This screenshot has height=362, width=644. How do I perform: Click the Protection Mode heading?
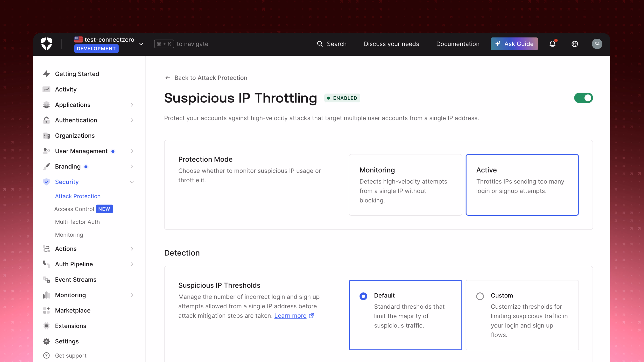click(x=205, y=159)
